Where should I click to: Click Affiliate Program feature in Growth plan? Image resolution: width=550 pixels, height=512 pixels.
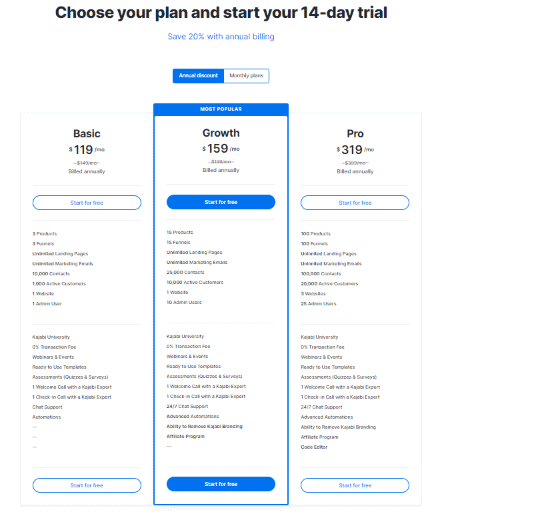(x=186, y=436)
